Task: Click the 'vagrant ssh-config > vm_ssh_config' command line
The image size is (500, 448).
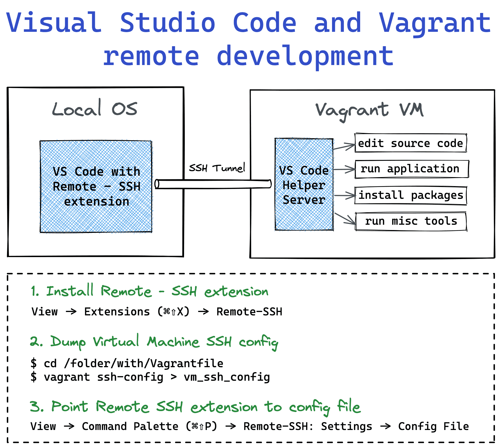Action: [x=150, y=377]
